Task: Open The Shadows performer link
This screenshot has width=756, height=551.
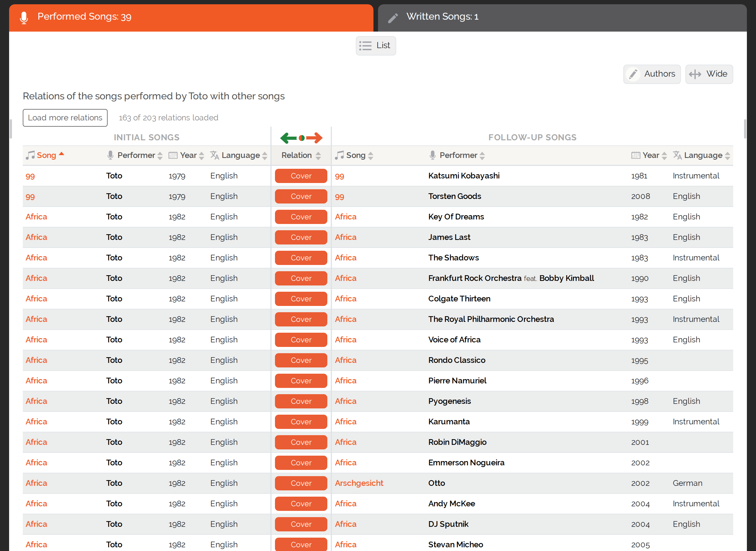Action: [x=453, y=258]
